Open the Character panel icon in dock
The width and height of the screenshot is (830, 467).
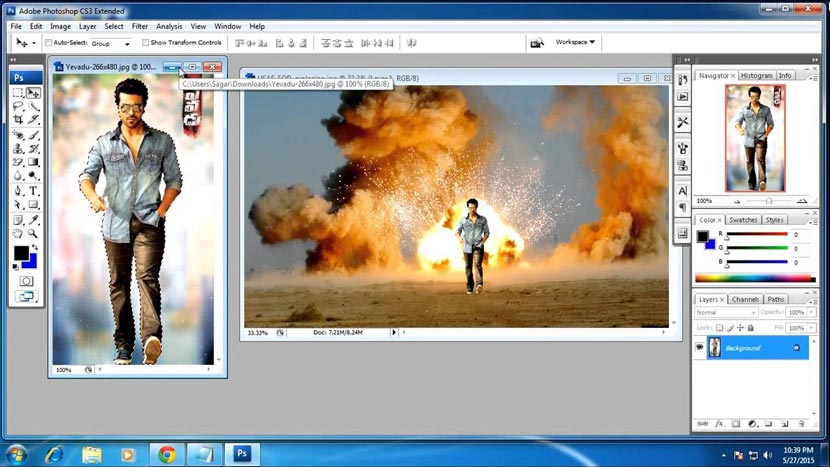682,191
